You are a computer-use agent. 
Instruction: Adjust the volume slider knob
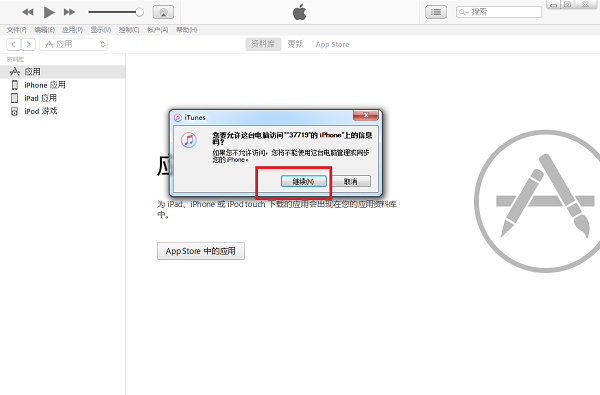140,12
